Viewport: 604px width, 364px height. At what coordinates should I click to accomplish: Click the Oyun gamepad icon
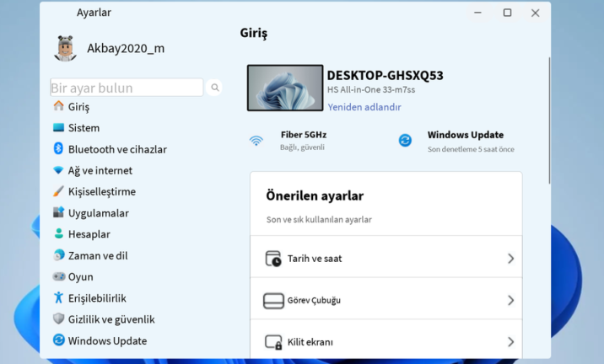point(59,276)
